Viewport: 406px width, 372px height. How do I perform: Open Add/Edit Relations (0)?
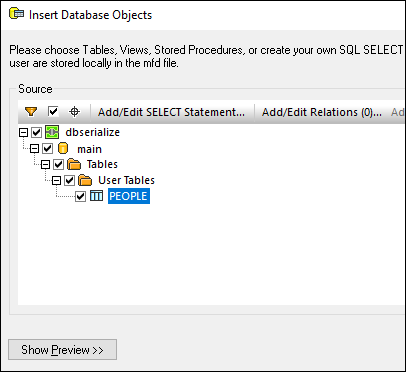(x=322, y=112)
